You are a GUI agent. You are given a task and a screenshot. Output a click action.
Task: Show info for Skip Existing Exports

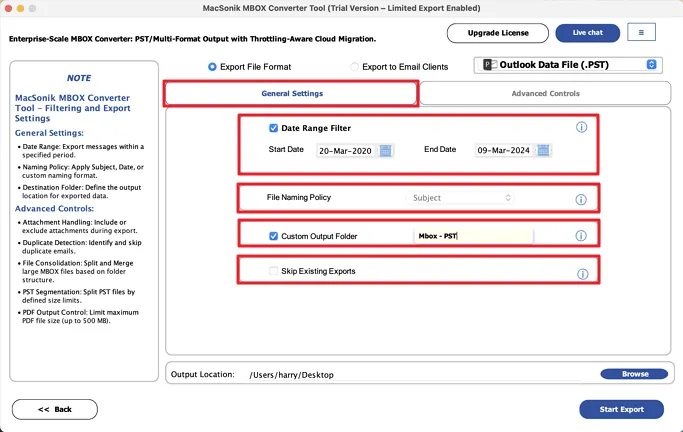[582, 274]
